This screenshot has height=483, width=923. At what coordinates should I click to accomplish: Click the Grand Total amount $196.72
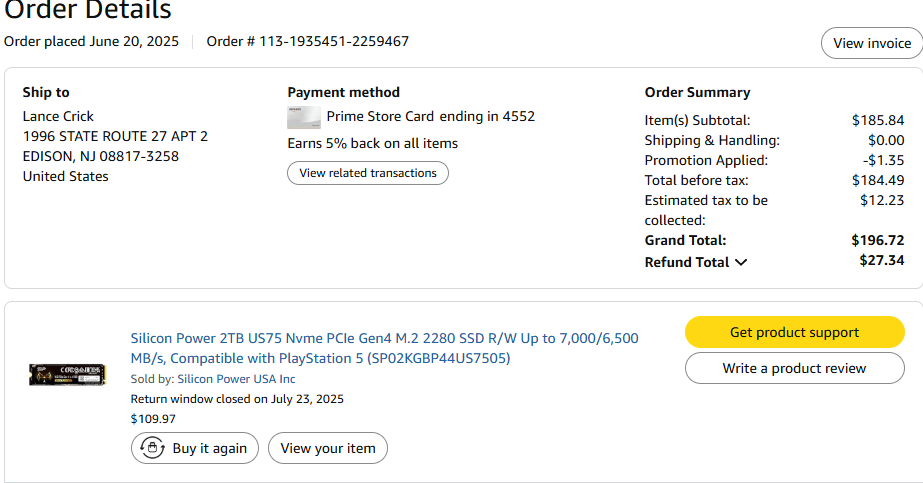(877, 240)
